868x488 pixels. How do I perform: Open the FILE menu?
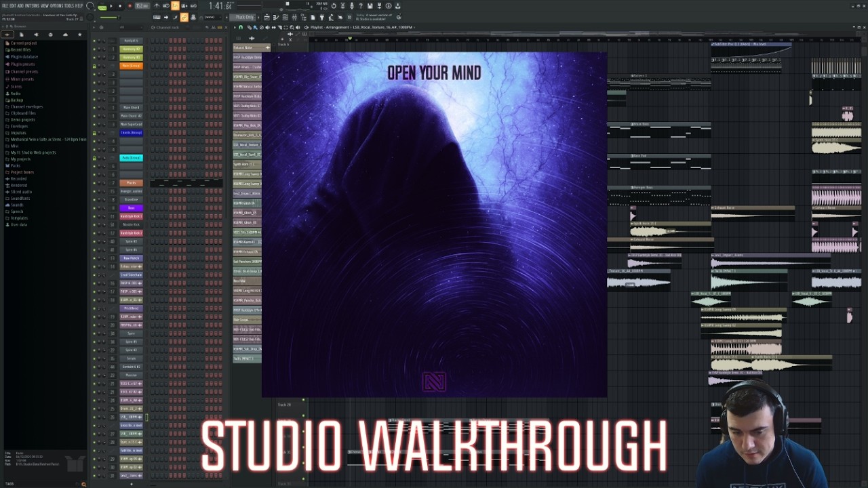(5, 5)
